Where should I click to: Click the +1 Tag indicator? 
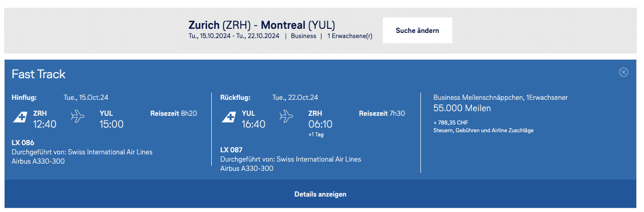(x=316, y=135)
